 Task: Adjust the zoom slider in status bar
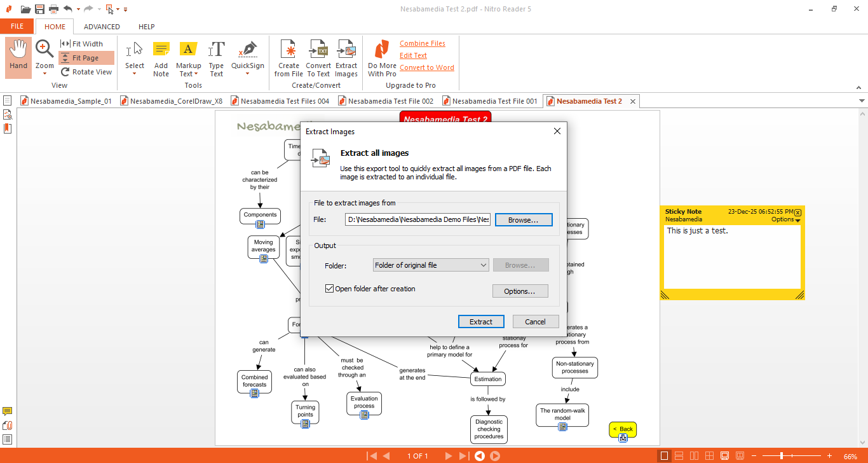coord(782,456)
